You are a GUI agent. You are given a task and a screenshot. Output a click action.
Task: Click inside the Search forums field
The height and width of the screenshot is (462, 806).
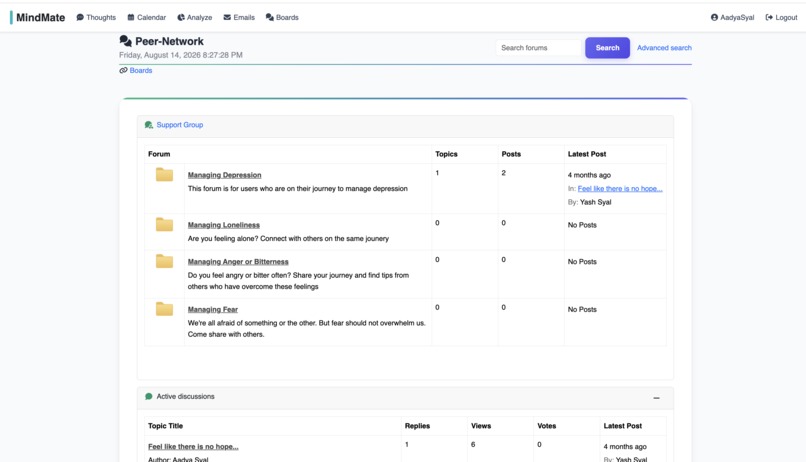click(538, 48)
